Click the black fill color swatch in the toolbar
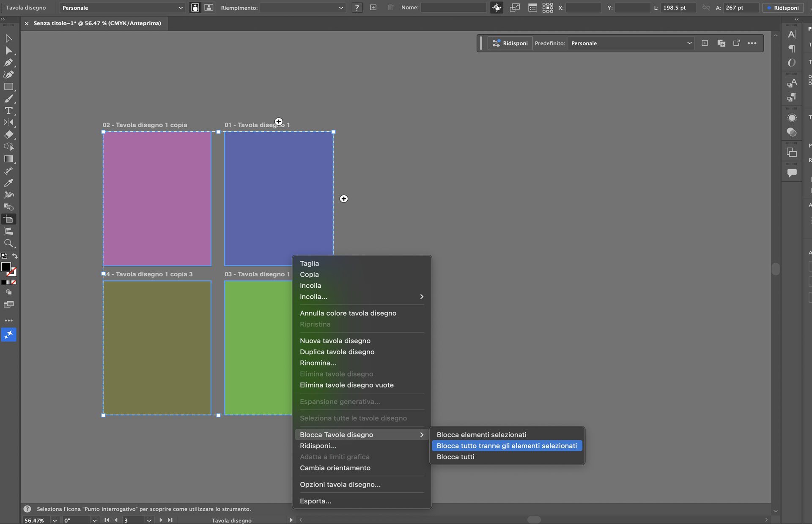Screen dimensions: 812x524 [x=5, y=267]
